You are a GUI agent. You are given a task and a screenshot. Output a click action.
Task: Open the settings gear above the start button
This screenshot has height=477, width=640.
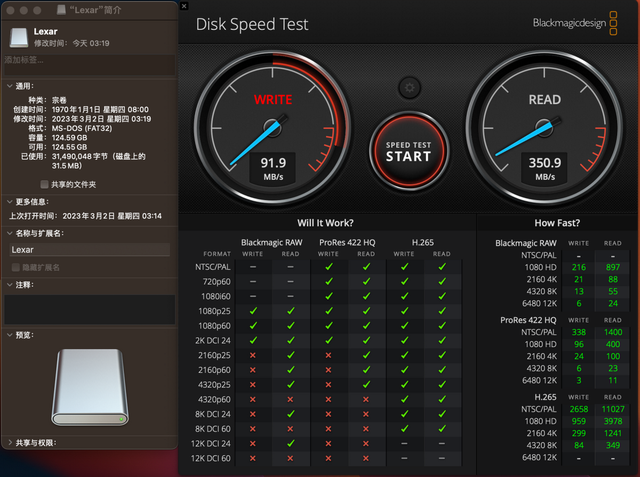(x=409, y=88)
